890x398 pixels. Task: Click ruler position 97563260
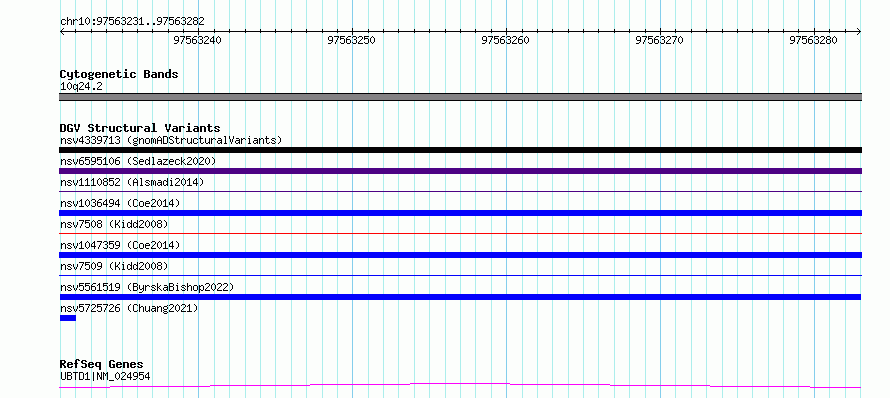(506, 40)
